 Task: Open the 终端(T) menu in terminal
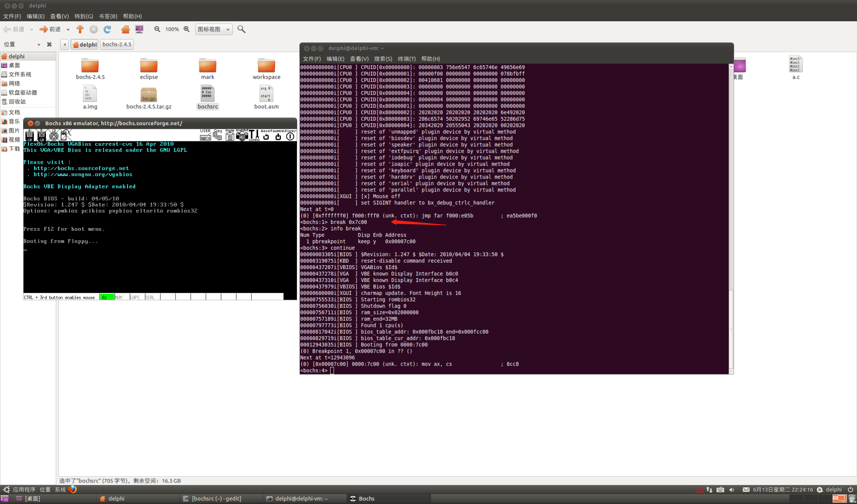pos(406,59)
